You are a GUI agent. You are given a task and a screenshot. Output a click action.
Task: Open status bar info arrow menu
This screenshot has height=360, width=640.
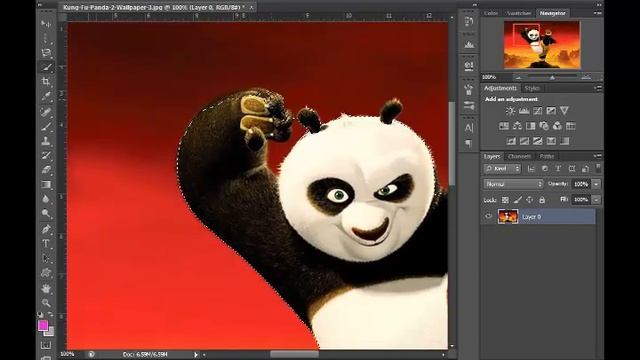coord(196,354)
